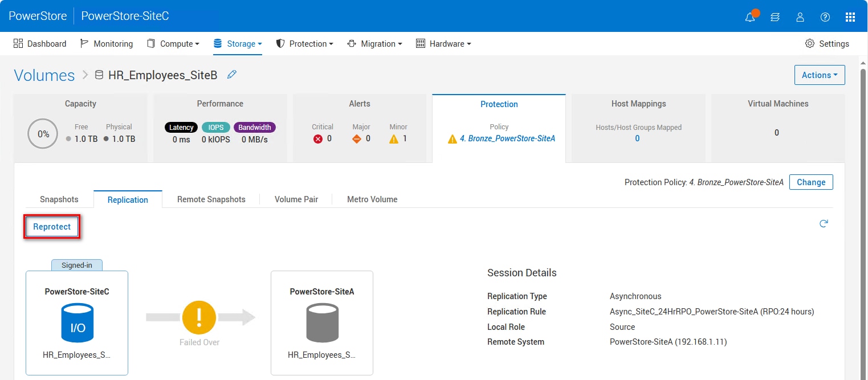Click Change protection policy button
The width and height of the screenshot is (868, 380).
[811, 182]
